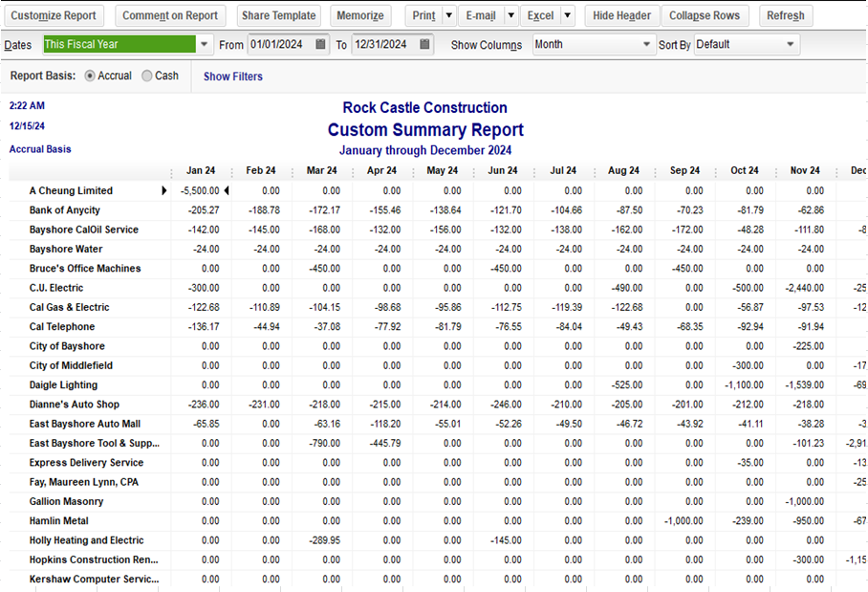Click the Print dropdown arrow
The width and height of the screenshot is (868, 592).
447,16
